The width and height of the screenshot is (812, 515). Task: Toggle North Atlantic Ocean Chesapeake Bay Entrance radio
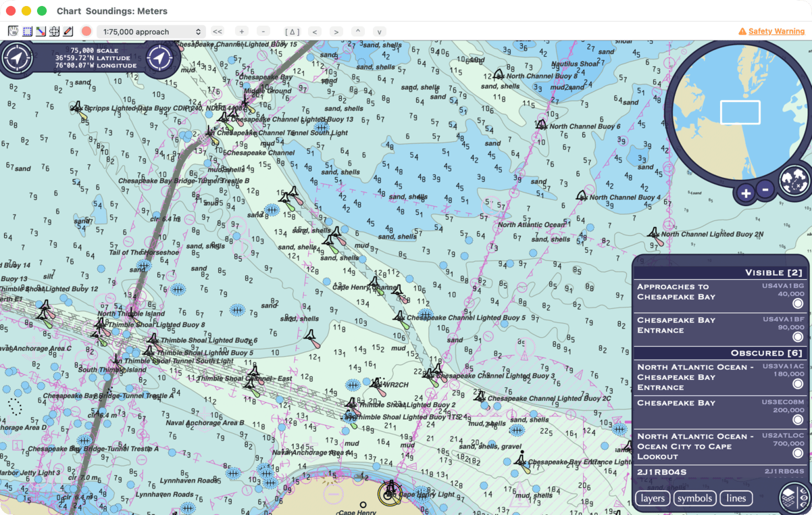tap(798, 384)
